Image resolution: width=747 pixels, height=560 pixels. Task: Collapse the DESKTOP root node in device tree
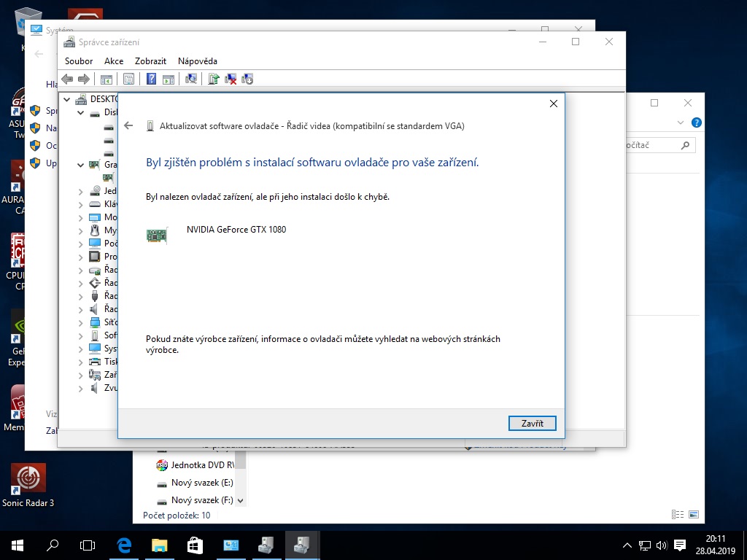click(66, 99)
